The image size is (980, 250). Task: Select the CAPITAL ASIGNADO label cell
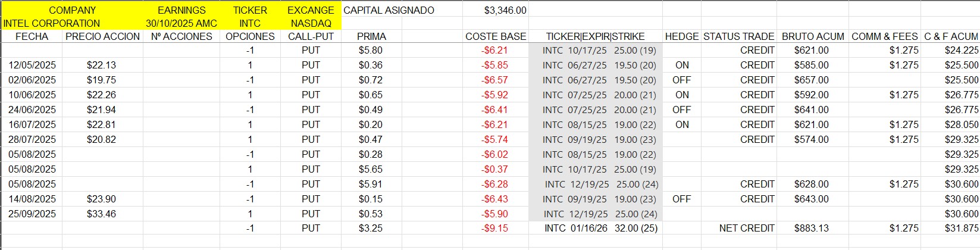pos(389,10)
